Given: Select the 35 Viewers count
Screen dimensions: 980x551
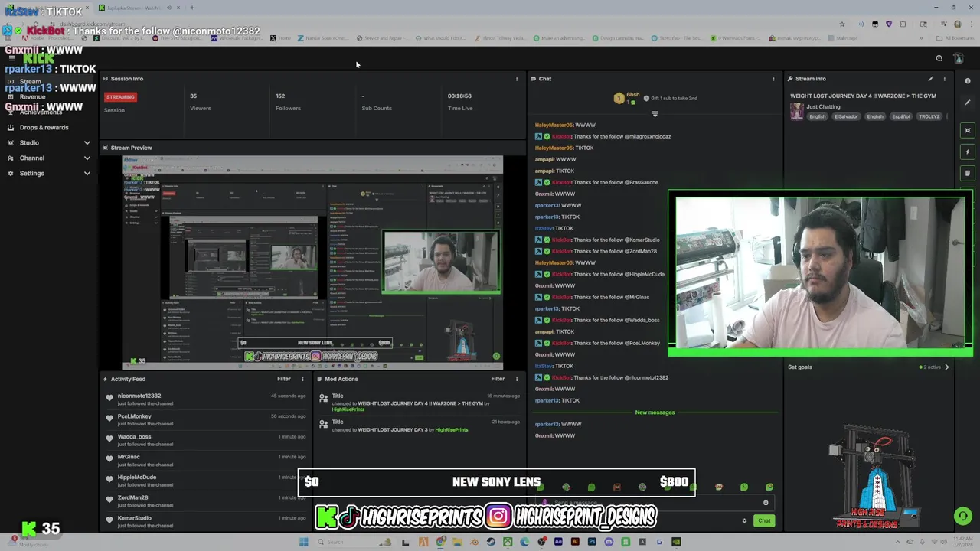Looking at the screenshot, I should (194, 96).
